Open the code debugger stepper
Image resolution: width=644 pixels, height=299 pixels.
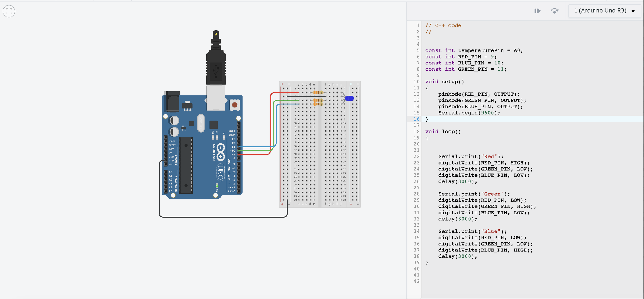click(x=537, y=11)
